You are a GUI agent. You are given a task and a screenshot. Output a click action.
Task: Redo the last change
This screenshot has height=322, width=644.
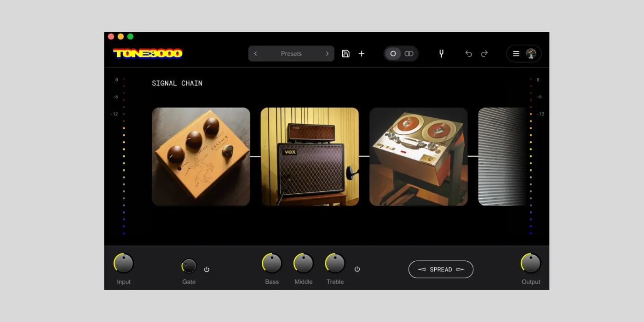tap(484, 54)
